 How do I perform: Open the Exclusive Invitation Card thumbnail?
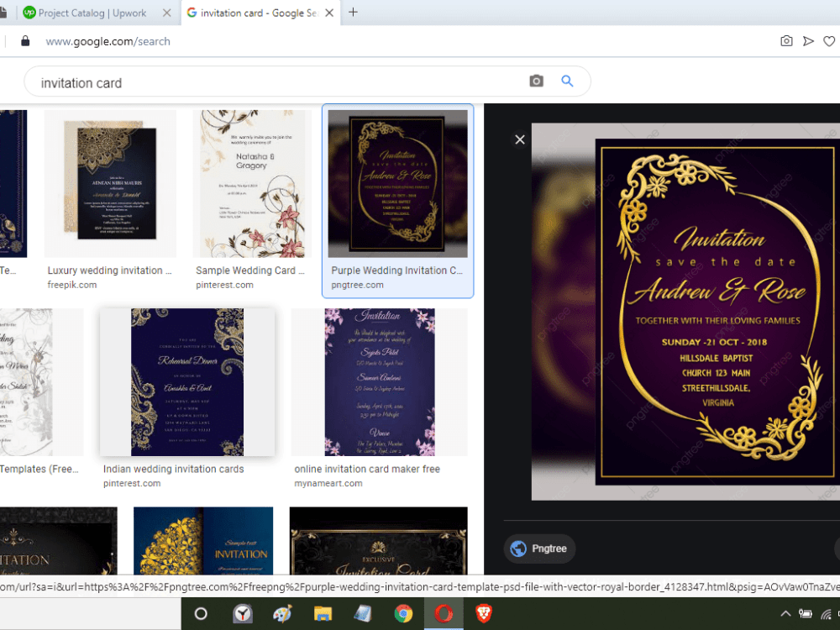(378, 541)
